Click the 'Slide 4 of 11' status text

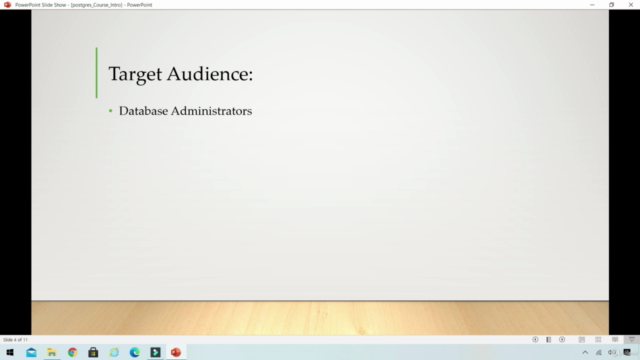click(15, 340)
